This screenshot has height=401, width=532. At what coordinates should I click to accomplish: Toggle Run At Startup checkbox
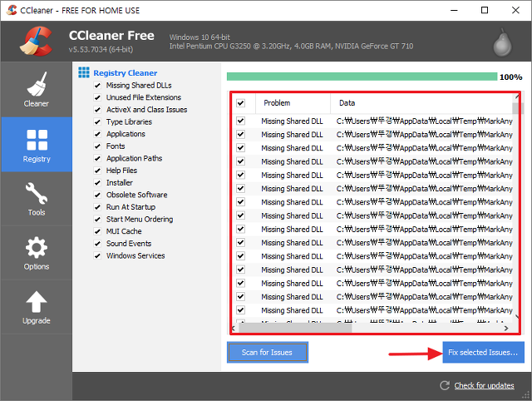tap(97, 207)
